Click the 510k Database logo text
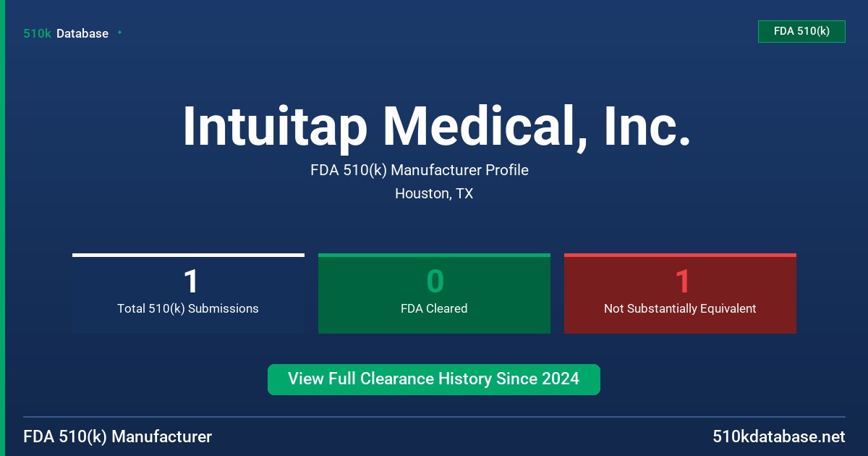 pos(66,33)
